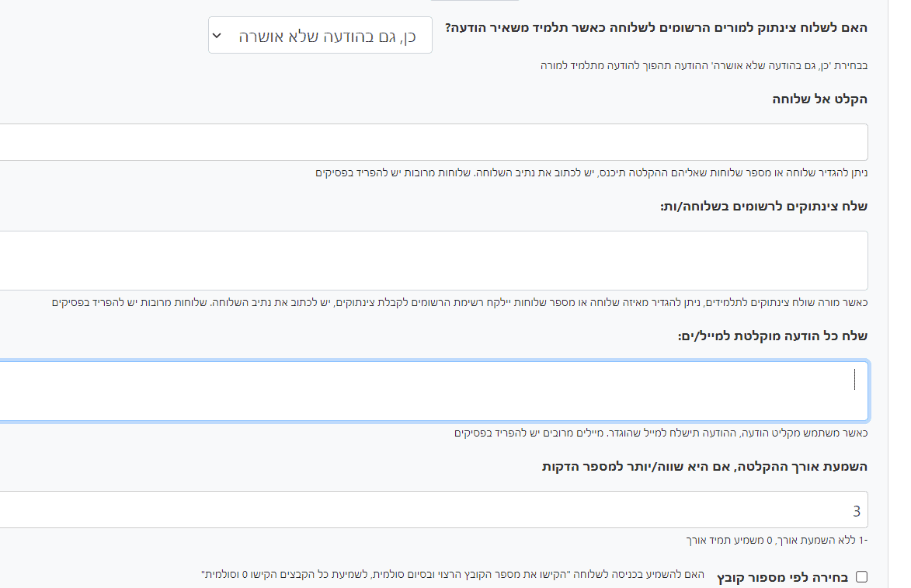Click the 'השמעת אורך ההקלטה' heading label
Screen dimensions: 911x588
pyautogui.click(x=704, y=467)
